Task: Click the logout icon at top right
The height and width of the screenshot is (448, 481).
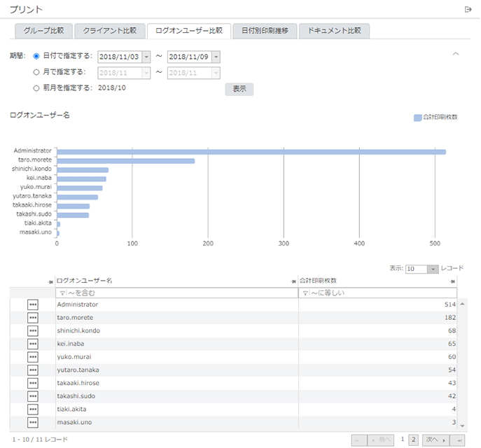Action: (468, 9)
